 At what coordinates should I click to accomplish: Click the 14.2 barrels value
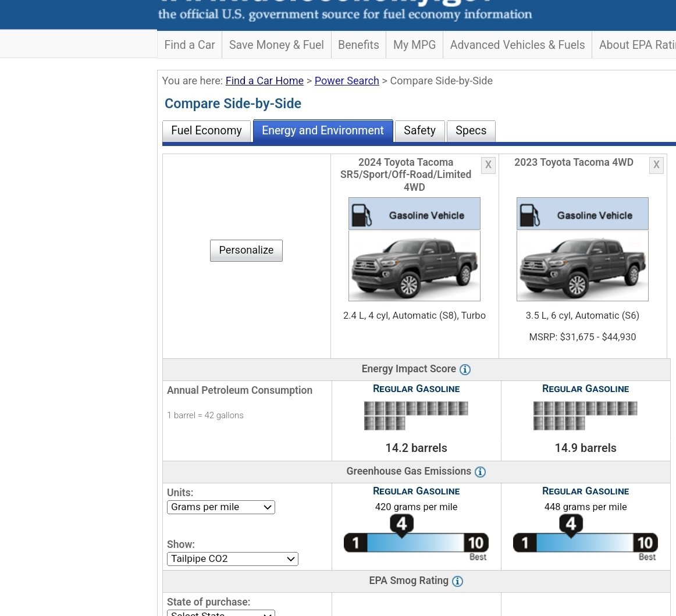[x=416, y=448]
